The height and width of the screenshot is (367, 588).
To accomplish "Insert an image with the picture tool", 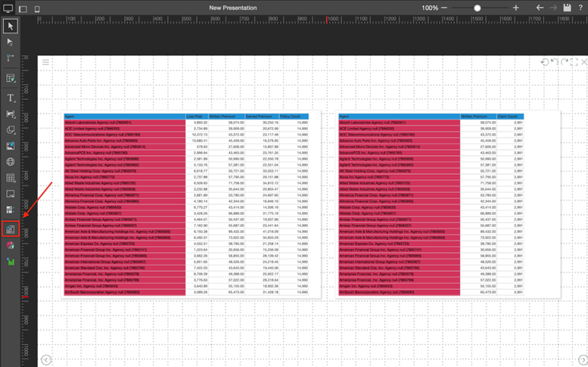I will [x=11, y=146].
